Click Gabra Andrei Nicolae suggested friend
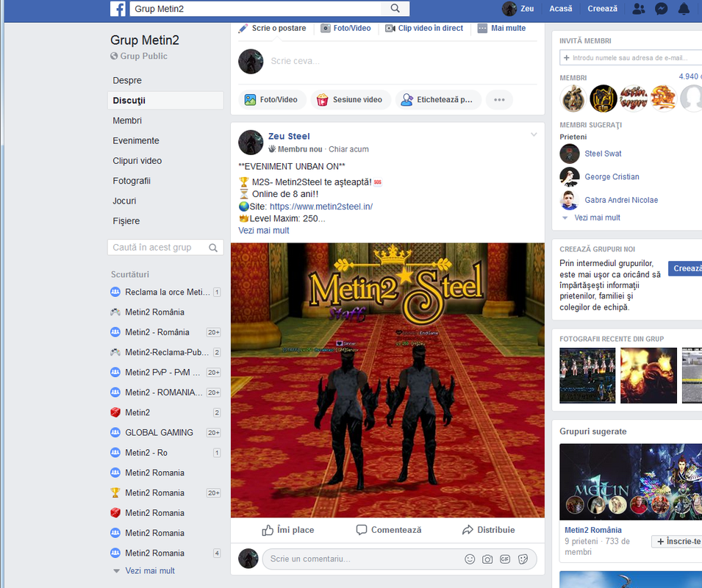This screenshot has width=702, height=588. (x=621, y=200)
